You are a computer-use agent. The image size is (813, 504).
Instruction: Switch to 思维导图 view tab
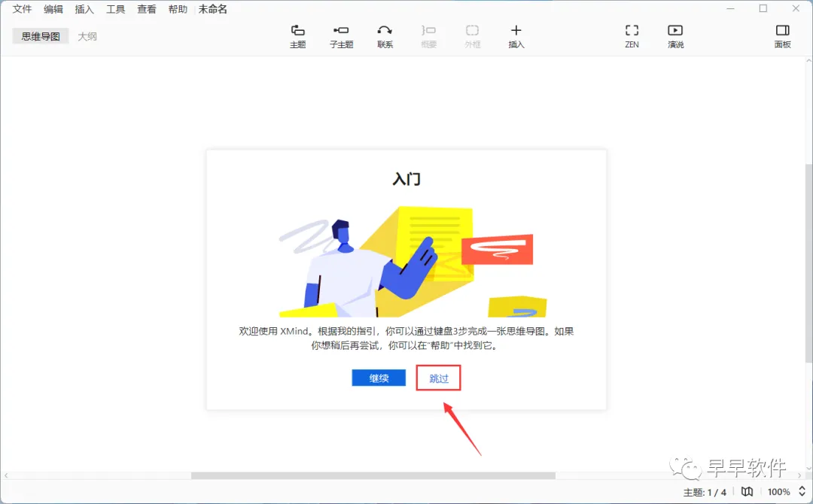click(41, 36)
